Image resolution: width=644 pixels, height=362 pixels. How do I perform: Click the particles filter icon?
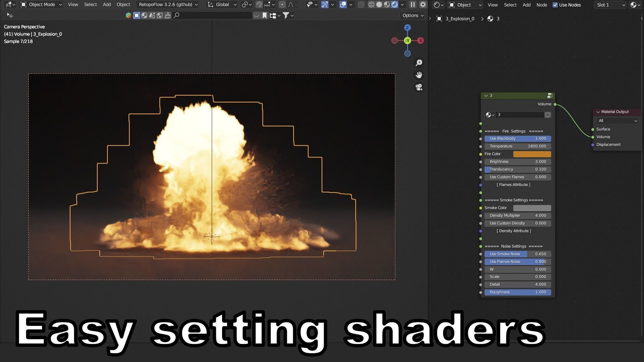[x=152, y=15]
